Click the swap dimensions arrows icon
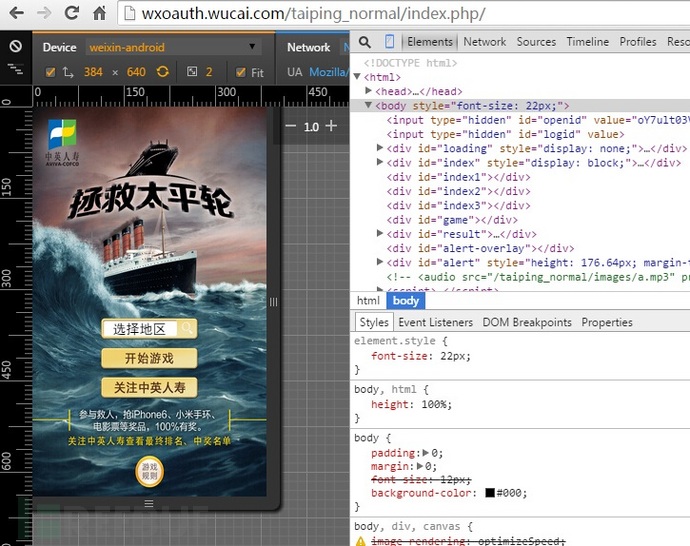Screen dimensions: 690x546 (68, 72)
